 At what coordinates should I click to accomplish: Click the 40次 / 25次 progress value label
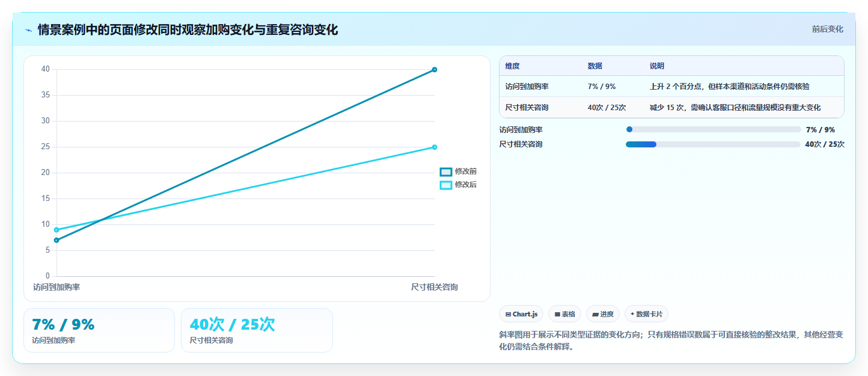(825, 144)
